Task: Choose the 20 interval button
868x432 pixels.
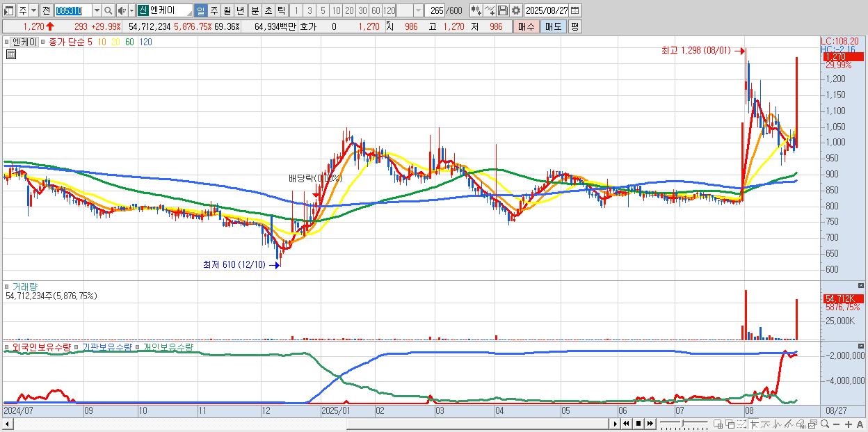Action: (x=349, y=10)
